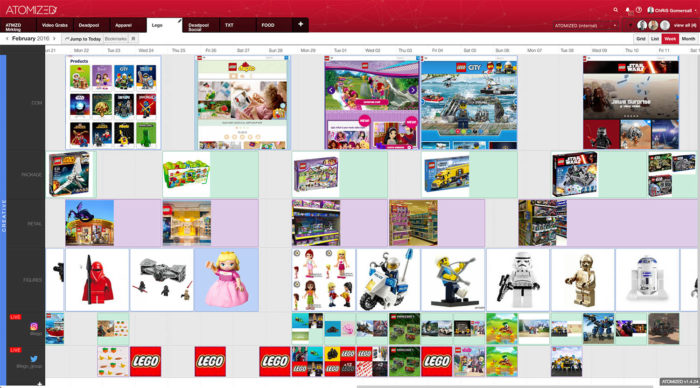
Task: Open the Millennium Falcon package thumbnail
Action: coord(575,174)
